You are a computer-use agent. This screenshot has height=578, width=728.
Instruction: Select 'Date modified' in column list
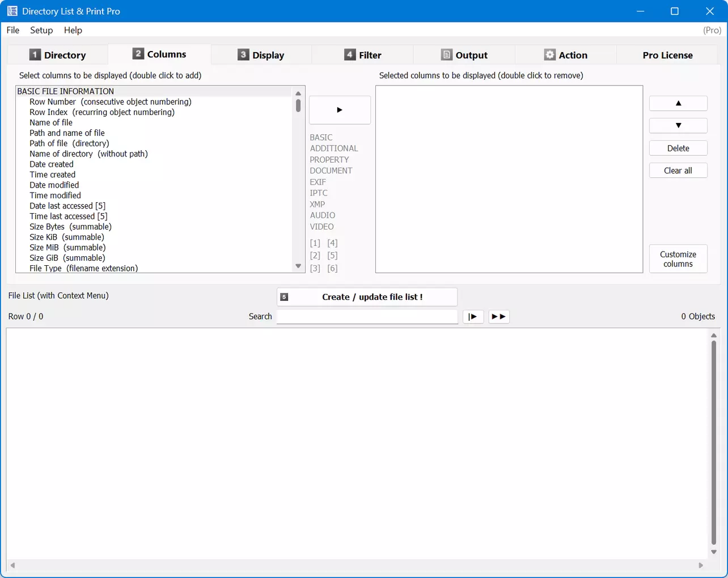coord(54,185)
